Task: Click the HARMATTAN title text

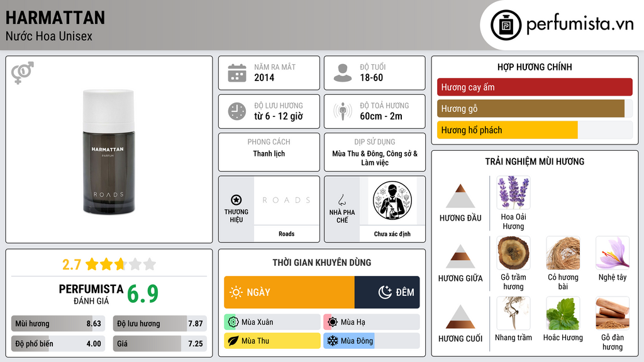Action: [x=55, y=18]
